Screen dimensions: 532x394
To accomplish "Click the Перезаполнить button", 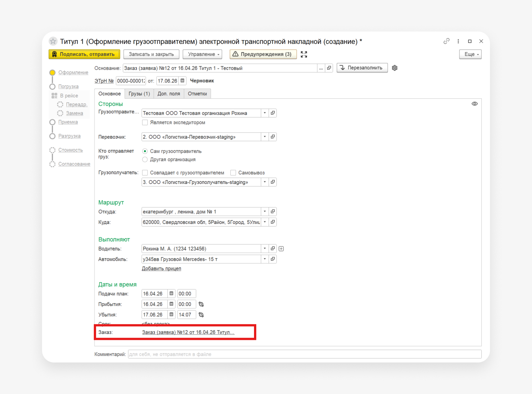I will click(362, 68).
